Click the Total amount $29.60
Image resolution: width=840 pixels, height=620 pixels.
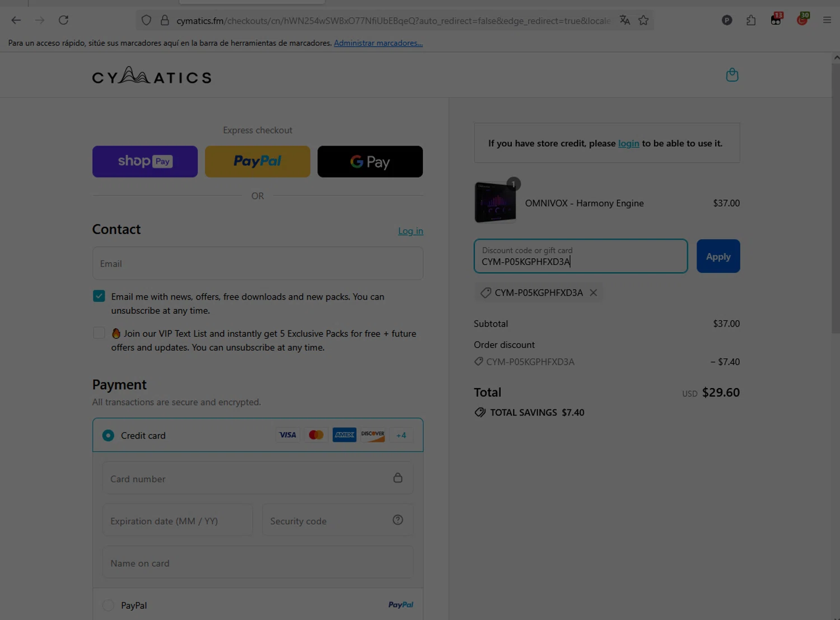[x=721, y=393]
